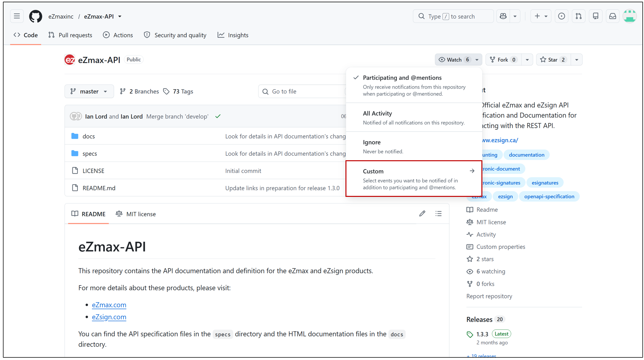Expand the Star lists dropdown arrow
Image resolution: width=644 pixels, height=360 pixels.
pyautogui.click(x=577, y=60)
